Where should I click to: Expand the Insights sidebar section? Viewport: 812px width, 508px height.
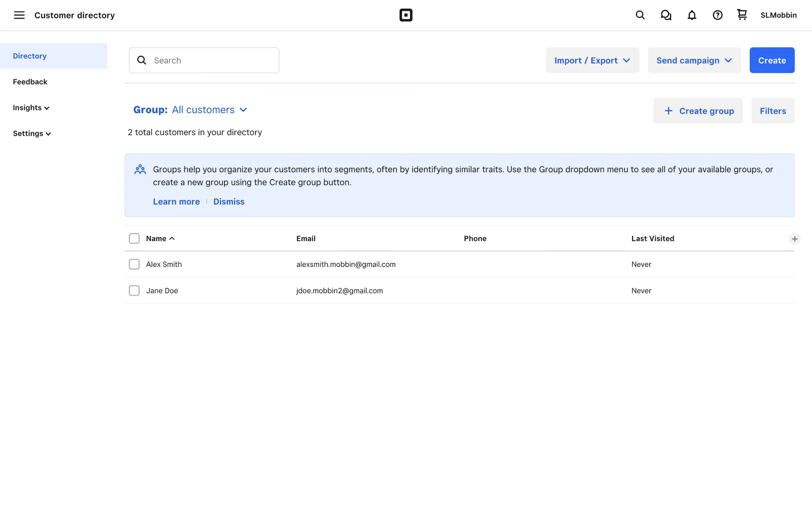31,108
